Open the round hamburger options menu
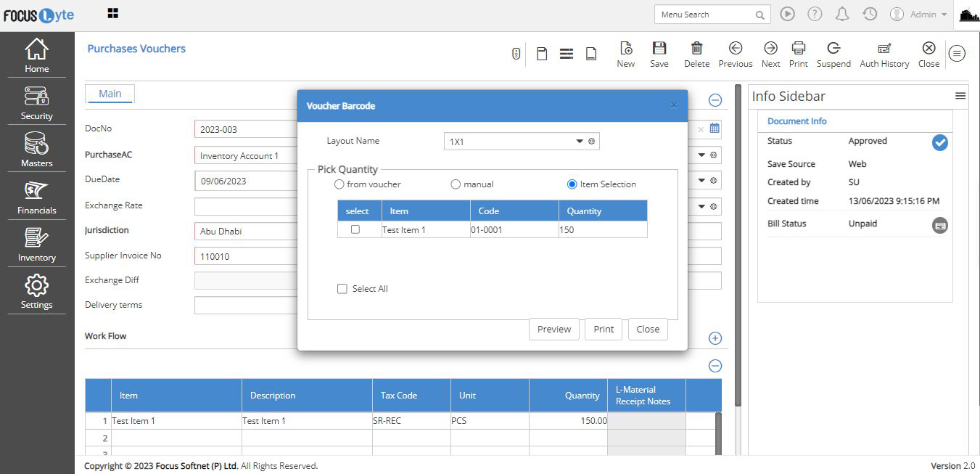This screenshot has width=980, height=474. [958, 53]
